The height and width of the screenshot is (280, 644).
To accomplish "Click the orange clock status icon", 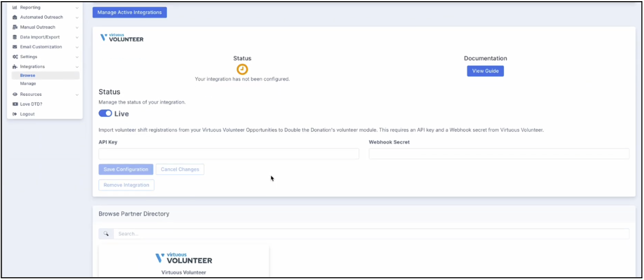I will 242,69.
